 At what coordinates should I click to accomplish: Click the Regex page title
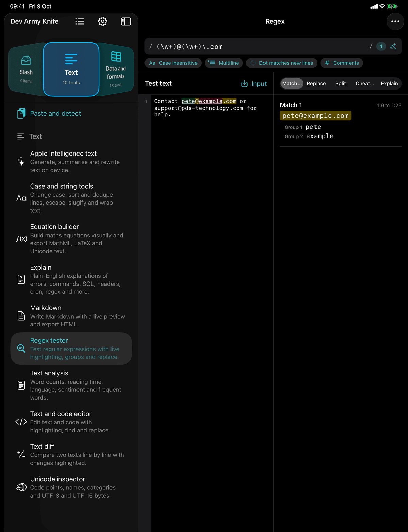point(275,21)
